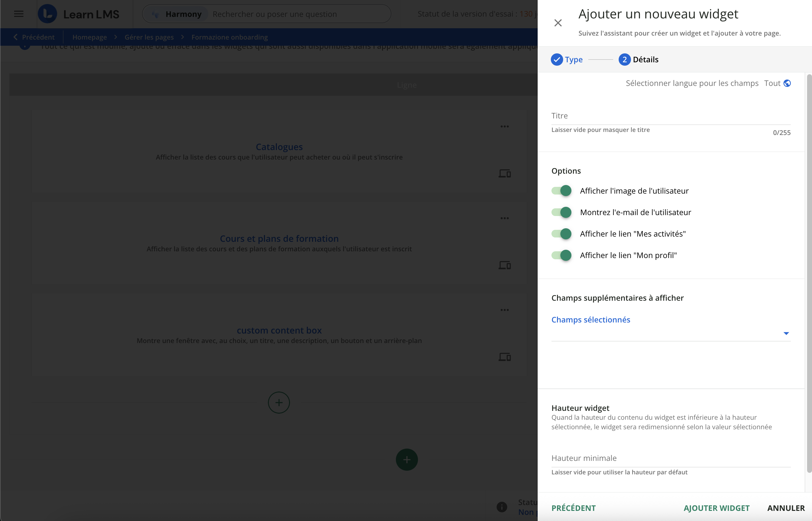Close the add widget panel with X
Viewport: 812px width, 521px height.
[x=558, y=23]
